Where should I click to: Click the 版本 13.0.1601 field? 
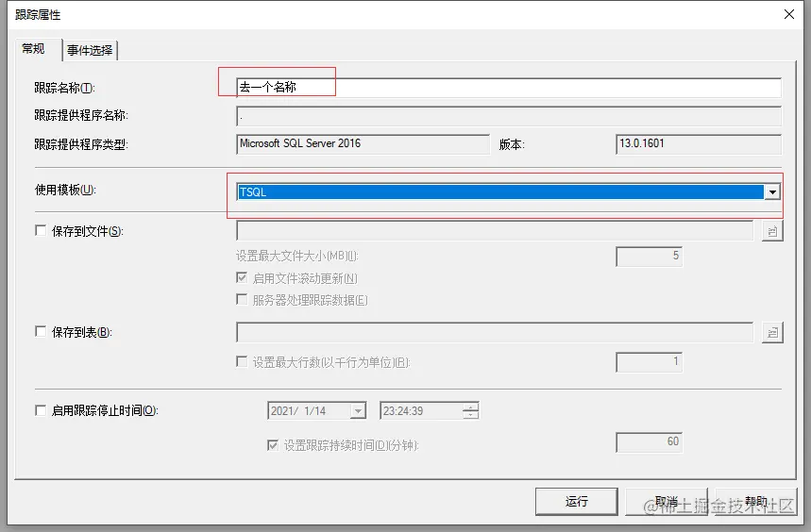pos(699,144)
